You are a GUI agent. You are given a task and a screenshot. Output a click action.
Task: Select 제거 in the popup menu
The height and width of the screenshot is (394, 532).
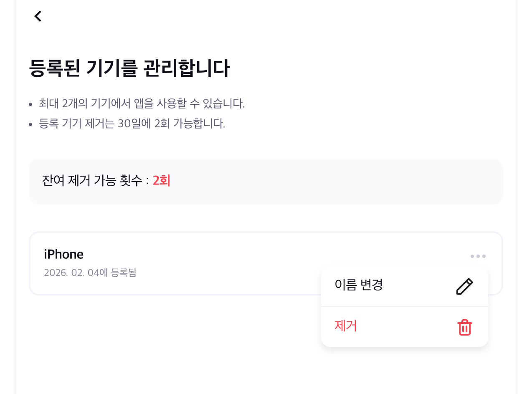pos(345,326)
